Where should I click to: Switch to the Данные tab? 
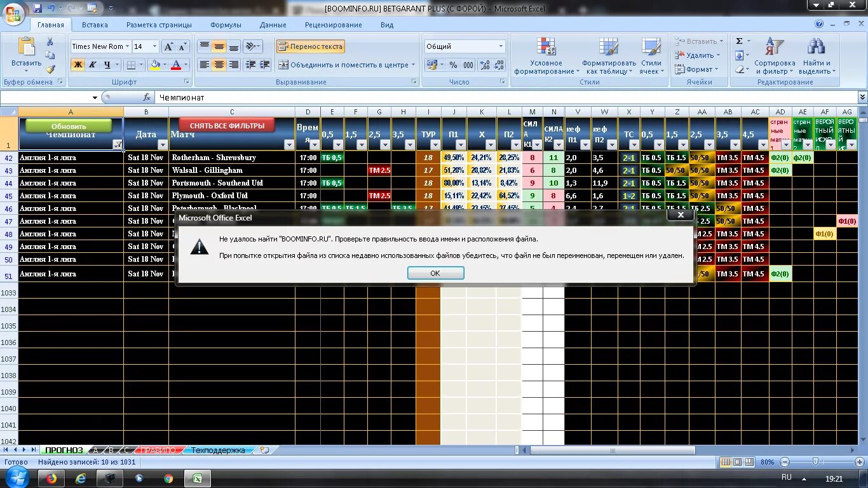(273, 25)
